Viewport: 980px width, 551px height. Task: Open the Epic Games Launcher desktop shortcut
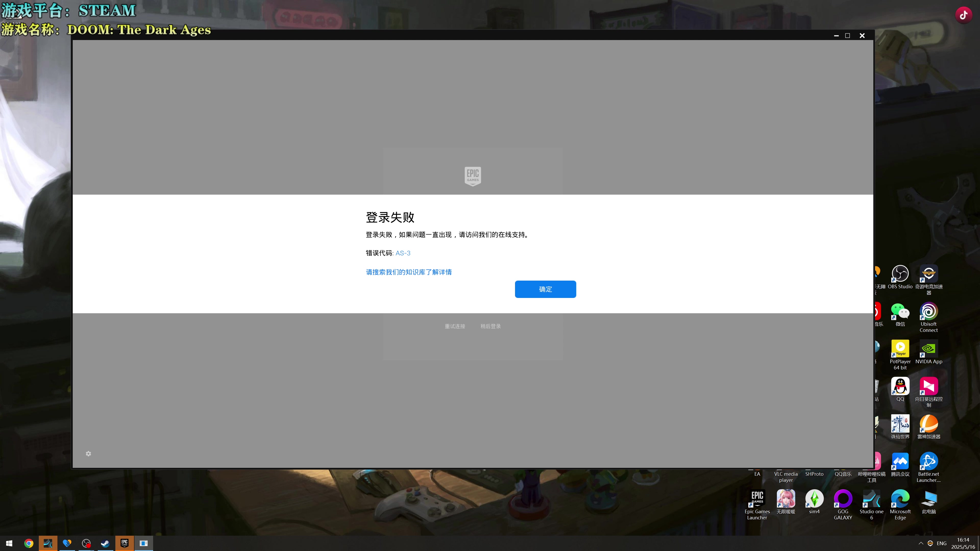point(757,505)
